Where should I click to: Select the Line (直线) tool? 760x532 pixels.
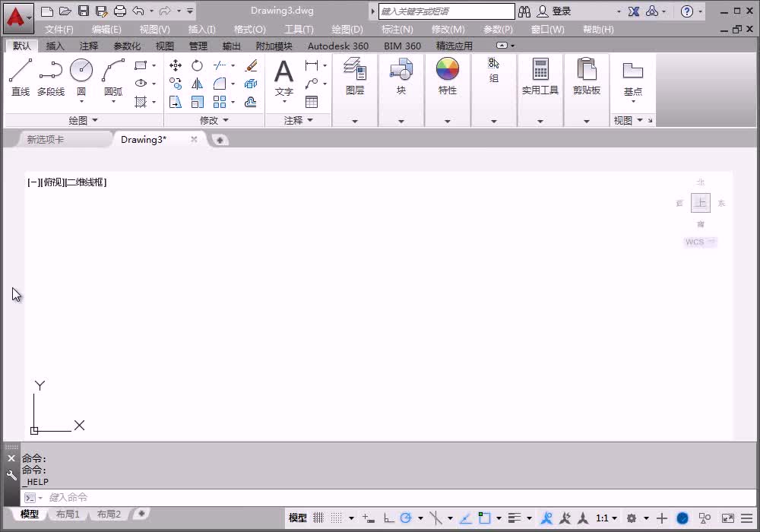tap(21, 78)
